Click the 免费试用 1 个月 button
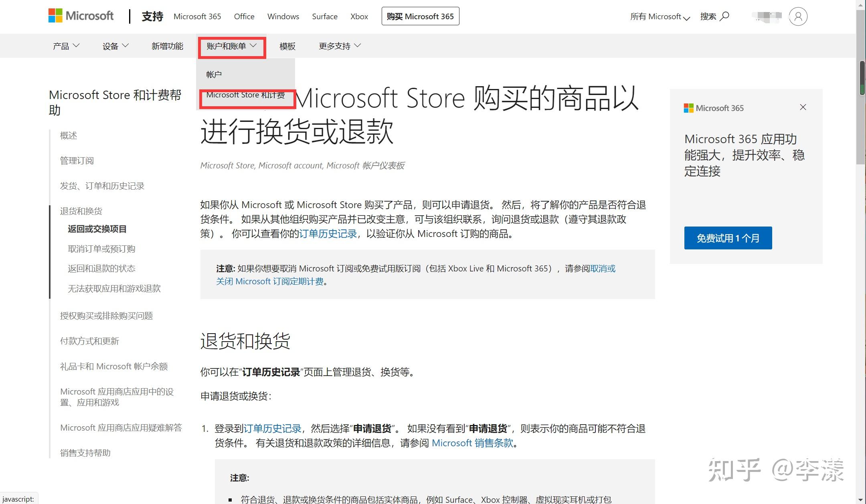 [x=728, y=238]
